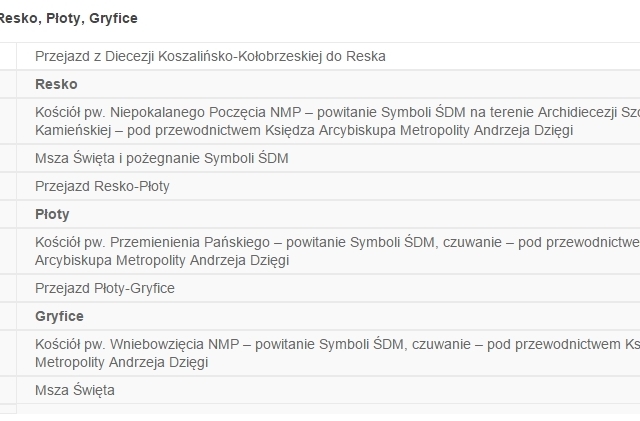
Task: Click empty time cell beside Resko row
Action: tap(8, 84)
